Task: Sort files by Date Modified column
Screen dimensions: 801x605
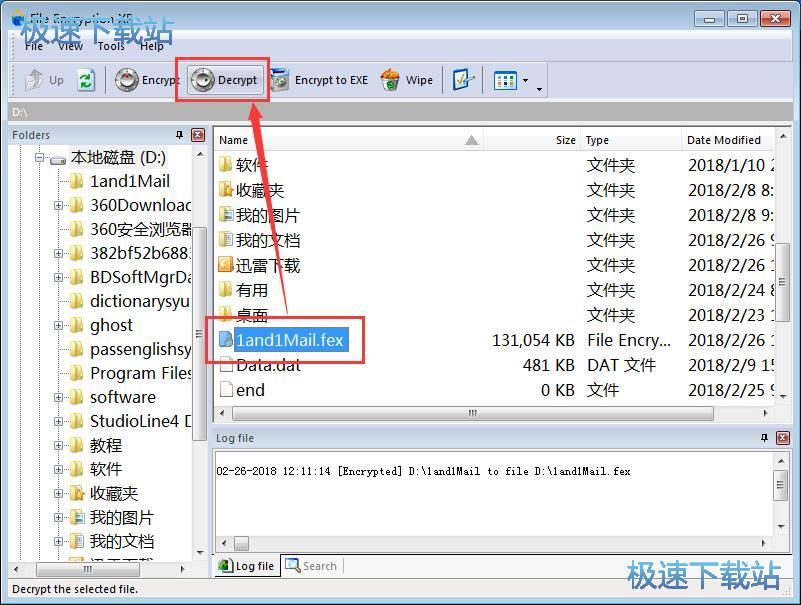Action: (723, 140)
